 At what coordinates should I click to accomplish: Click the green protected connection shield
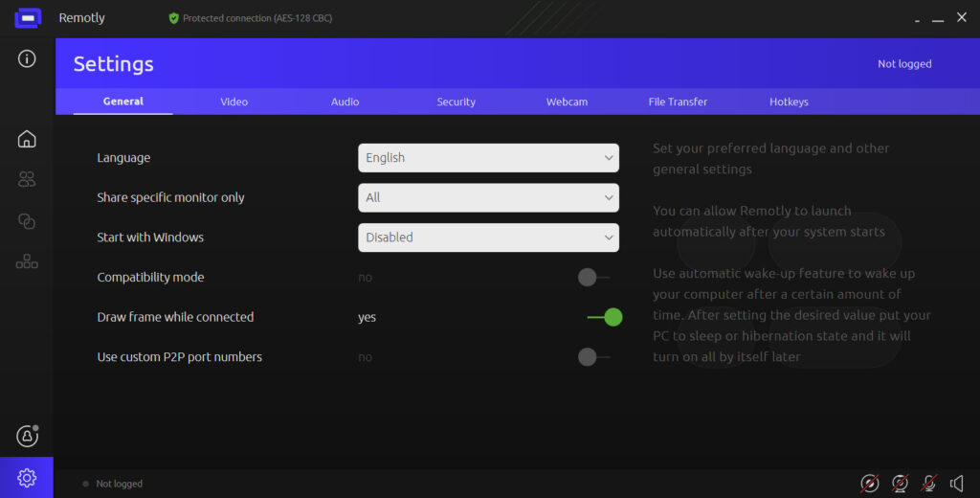pos(174,19)
